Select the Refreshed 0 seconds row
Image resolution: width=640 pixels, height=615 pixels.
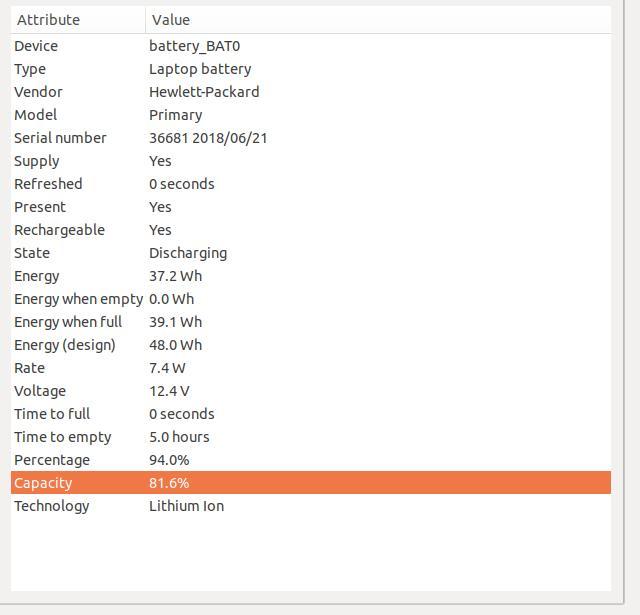[311, 184]
